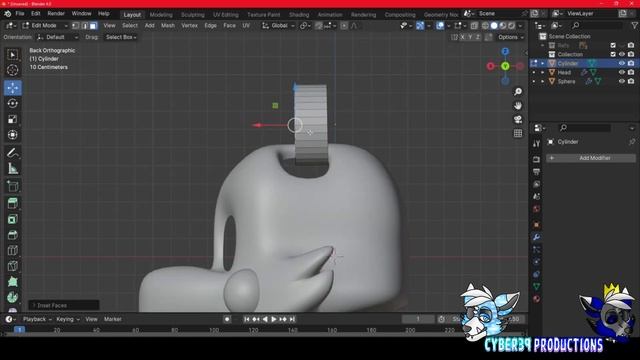640x360 pixels.
Task: Toggle the Collection exclude checkbox
Action: tap(613, 54)
